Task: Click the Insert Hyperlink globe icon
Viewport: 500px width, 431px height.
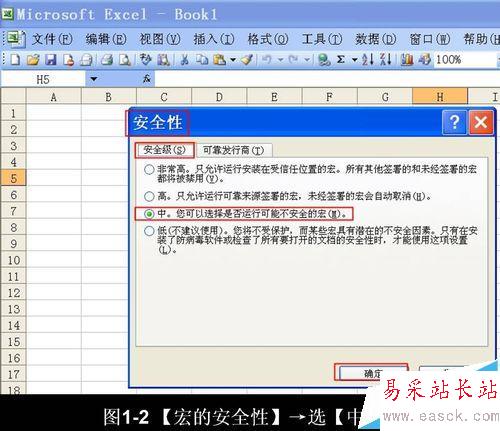Action: [324, 60]
